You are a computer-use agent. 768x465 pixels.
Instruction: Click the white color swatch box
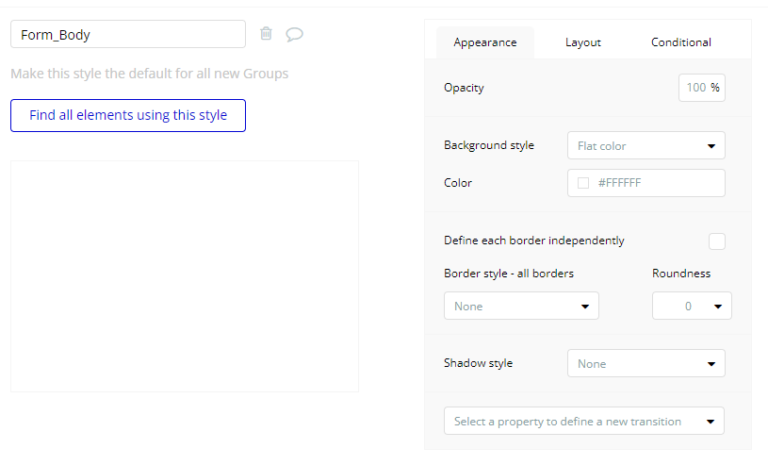coord(583,183)
